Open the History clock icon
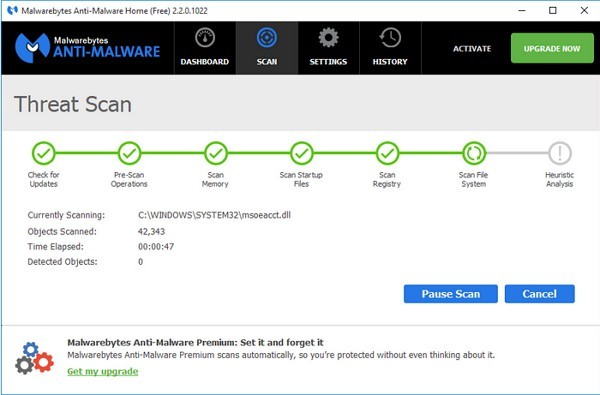600x395 pixels. [390, 38]
